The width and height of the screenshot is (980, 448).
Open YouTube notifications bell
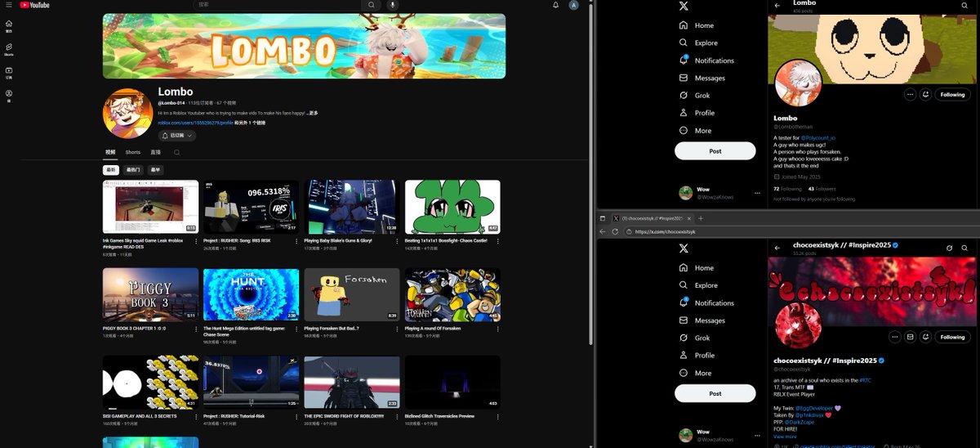[x=556, y=5]
